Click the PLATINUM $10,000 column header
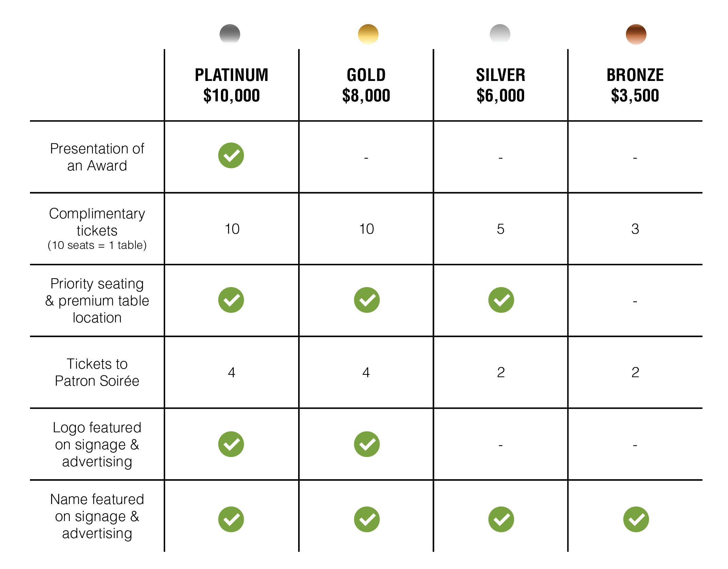Screen dimensions: 728x569 231,85
